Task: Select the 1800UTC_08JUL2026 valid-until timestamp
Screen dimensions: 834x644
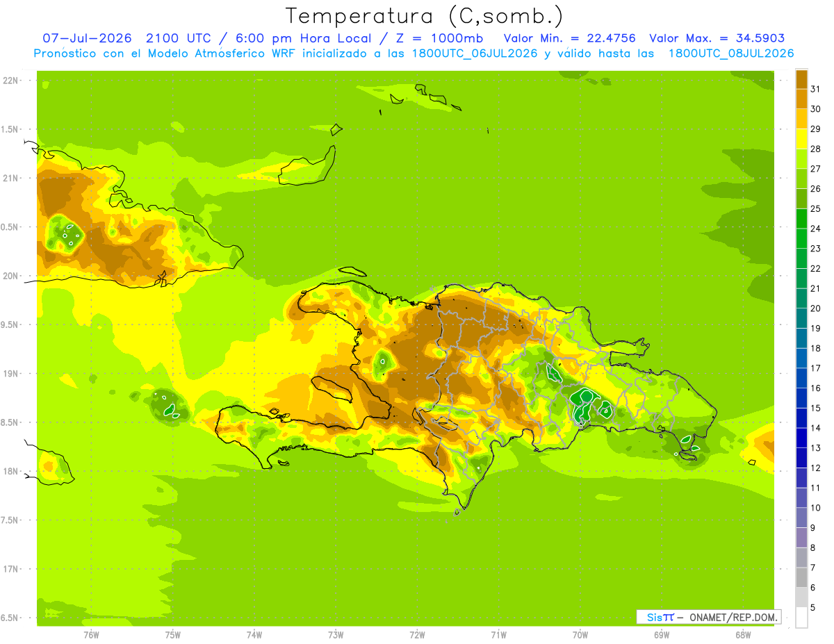Action: tap(731, 53)
